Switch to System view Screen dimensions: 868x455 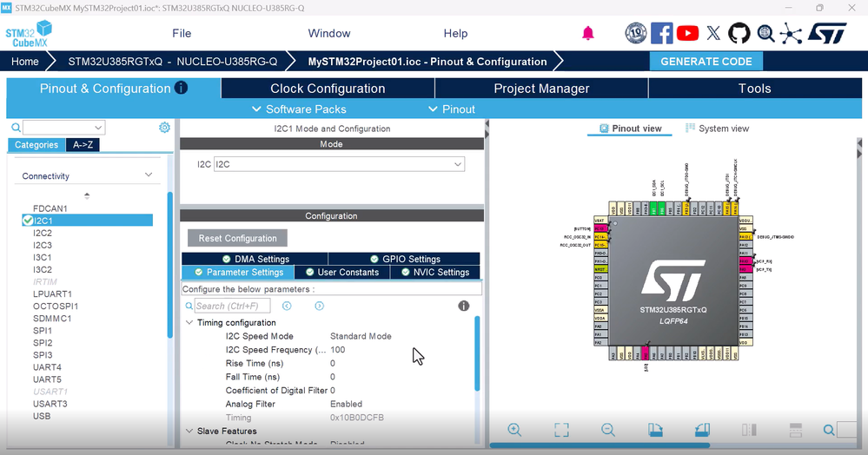[x=717, y=129]
